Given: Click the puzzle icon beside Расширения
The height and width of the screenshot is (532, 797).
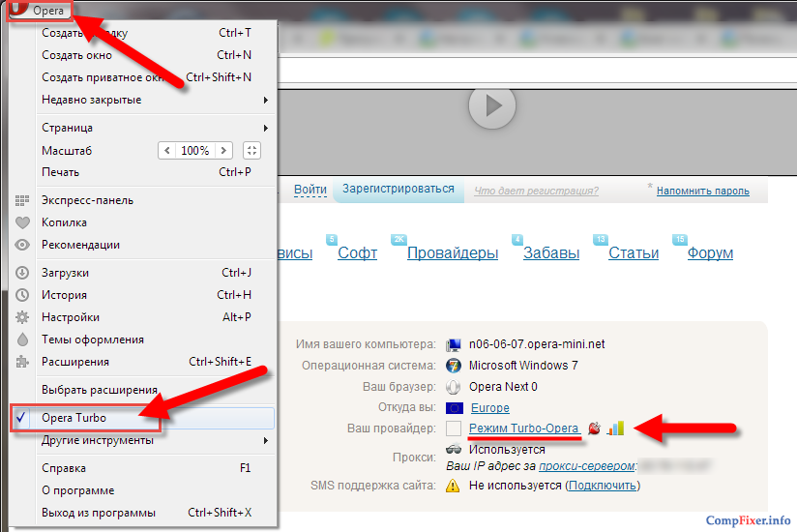Looking at the screenshot, I should click(22, 362).
